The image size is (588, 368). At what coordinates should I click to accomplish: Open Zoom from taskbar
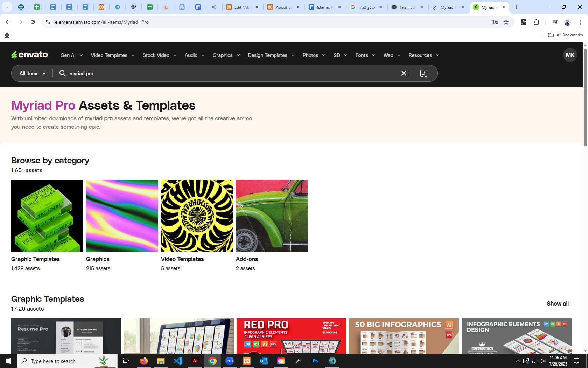pos(230,361)
